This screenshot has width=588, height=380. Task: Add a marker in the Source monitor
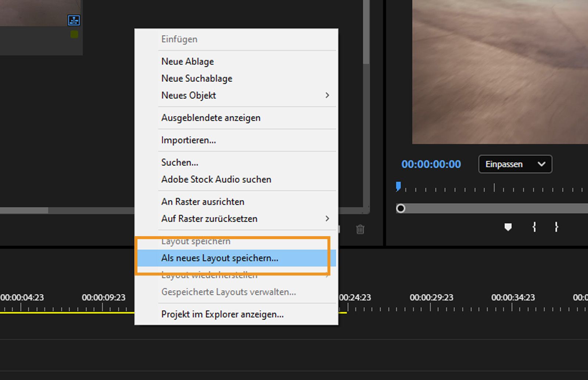click(508, 227)
